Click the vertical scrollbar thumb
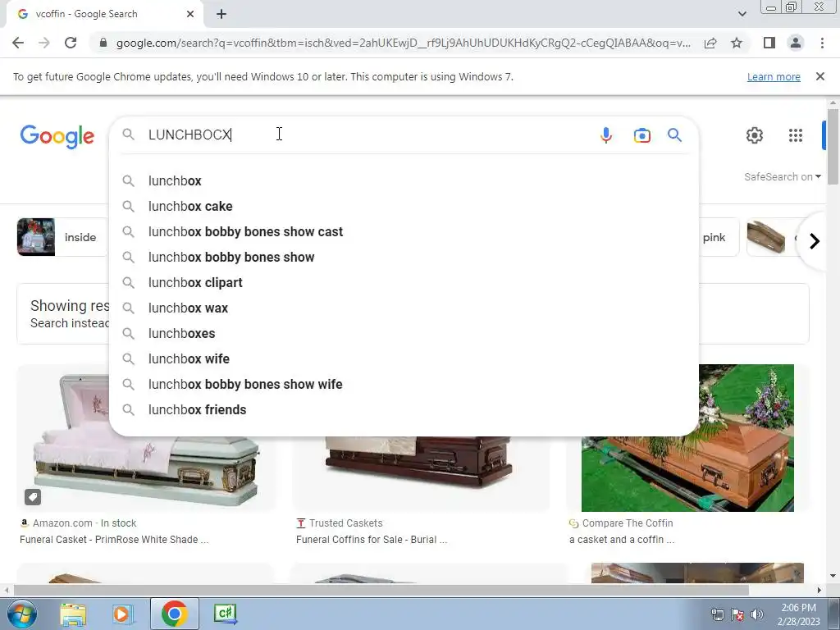 (832, 146)
